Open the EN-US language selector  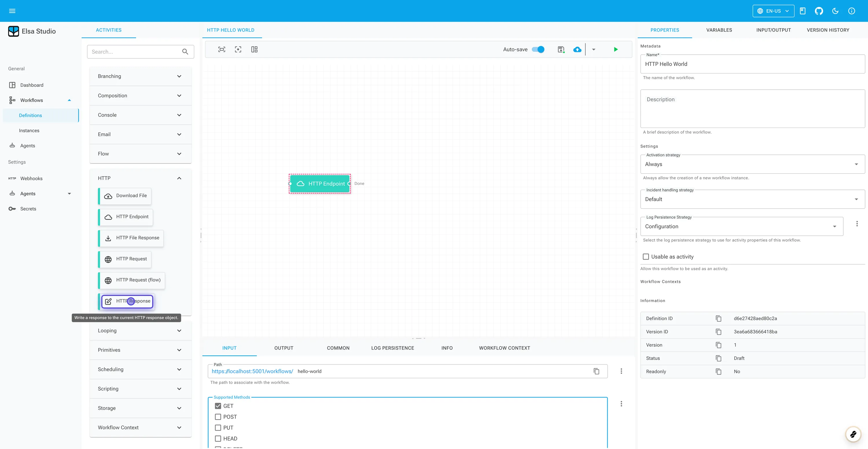click(773, 11)
